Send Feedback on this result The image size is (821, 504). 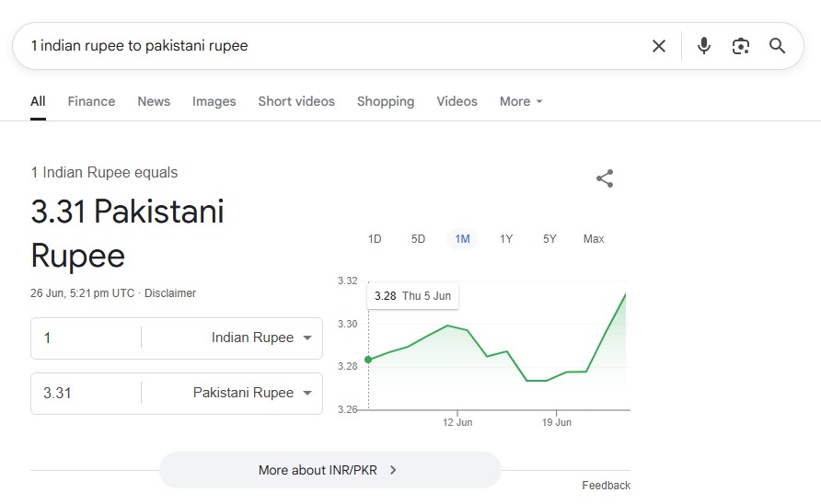[x=606, y=486]
